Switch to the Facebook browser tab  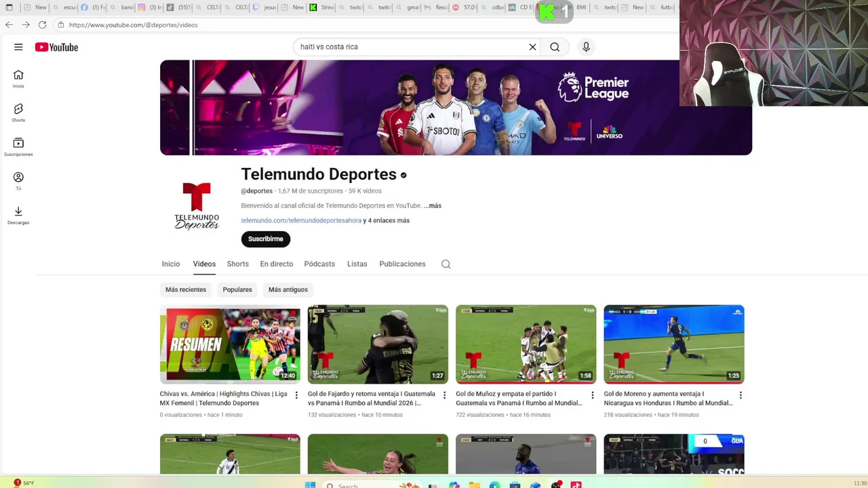[94, 7]
